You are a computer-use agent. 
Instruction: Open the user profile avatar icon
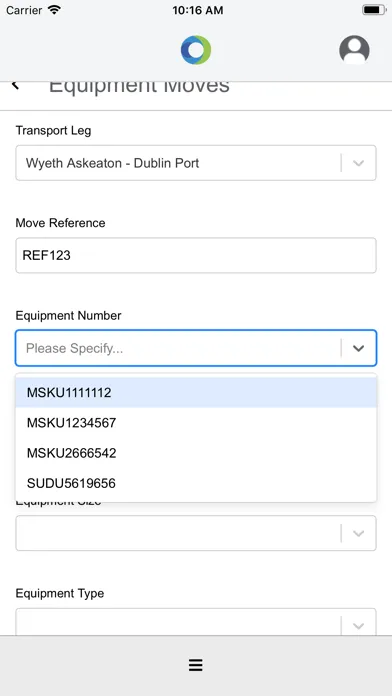tap(354, 50)
